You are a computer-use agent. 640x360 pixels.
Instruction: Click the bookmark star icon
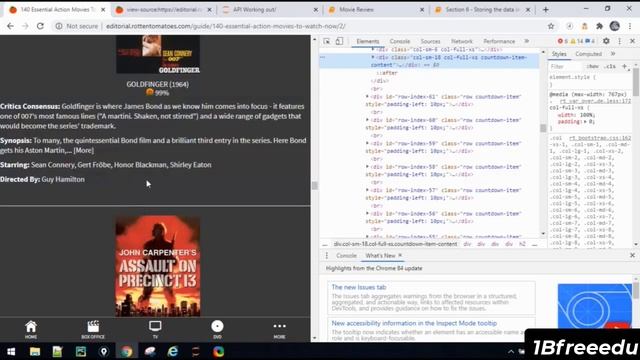coord(551,26)
